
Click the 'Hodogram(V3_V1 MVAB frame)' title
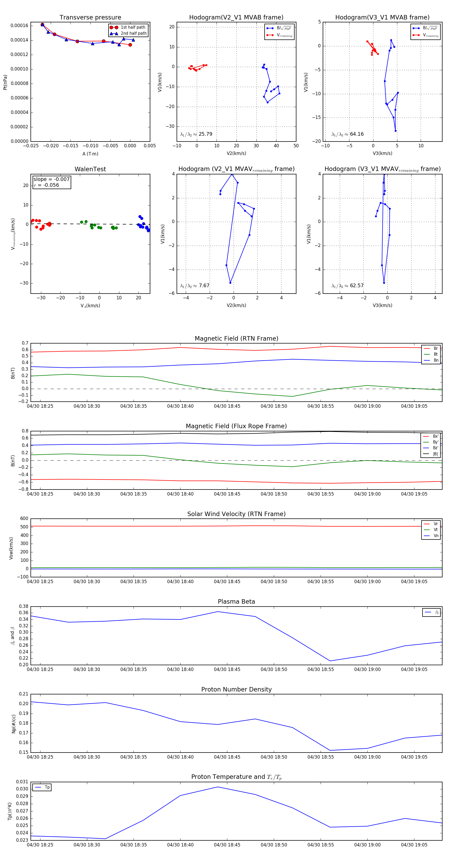point(382,17)
